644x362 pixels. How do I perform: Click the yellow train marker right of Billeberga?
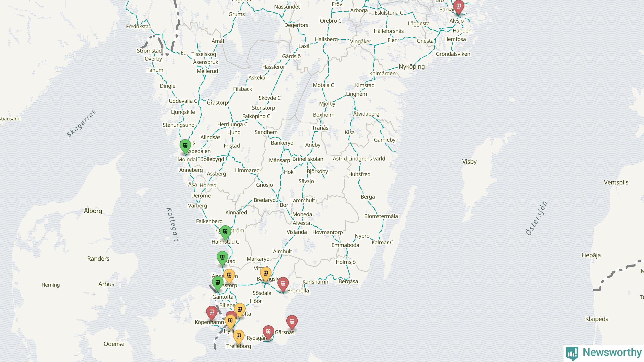coord(239,310)
